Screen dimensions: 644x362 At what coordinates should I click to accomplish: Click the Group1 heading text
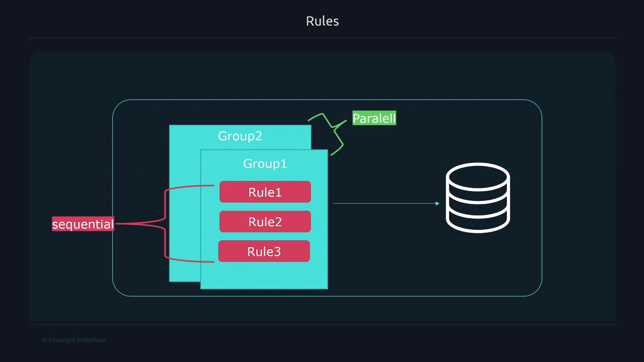point(265,164)
